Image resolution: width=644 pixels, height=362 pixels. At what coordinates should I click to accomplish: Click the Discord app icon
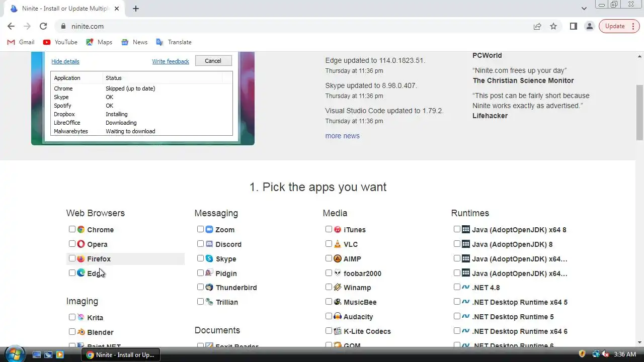coord(209,244)
